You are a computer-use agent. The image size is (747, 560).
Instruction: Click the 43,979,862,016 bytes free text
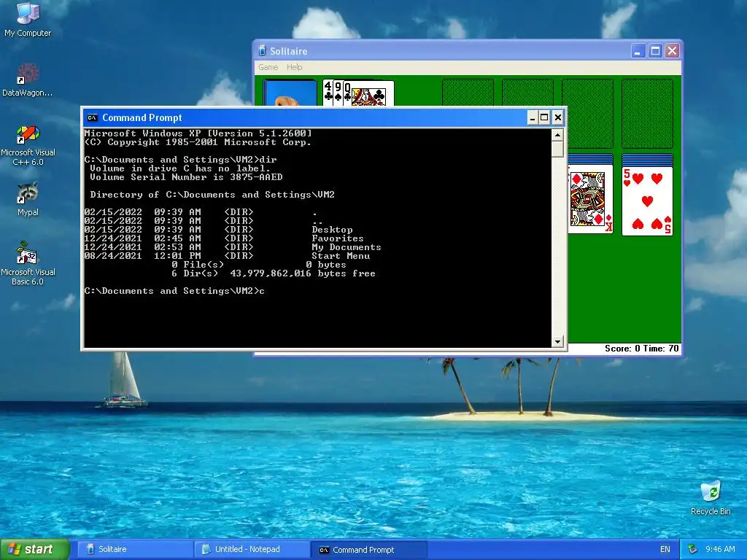[303, 273]
